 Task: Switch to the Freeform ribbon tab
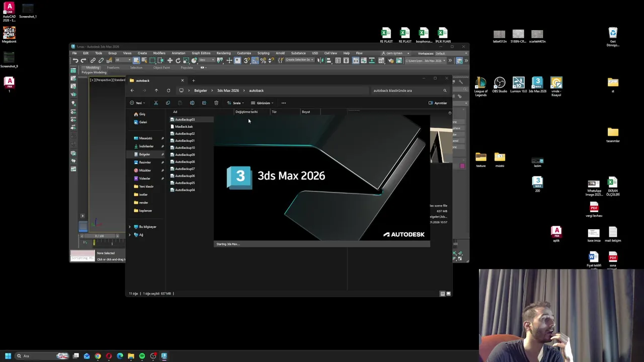coord(113,67)
